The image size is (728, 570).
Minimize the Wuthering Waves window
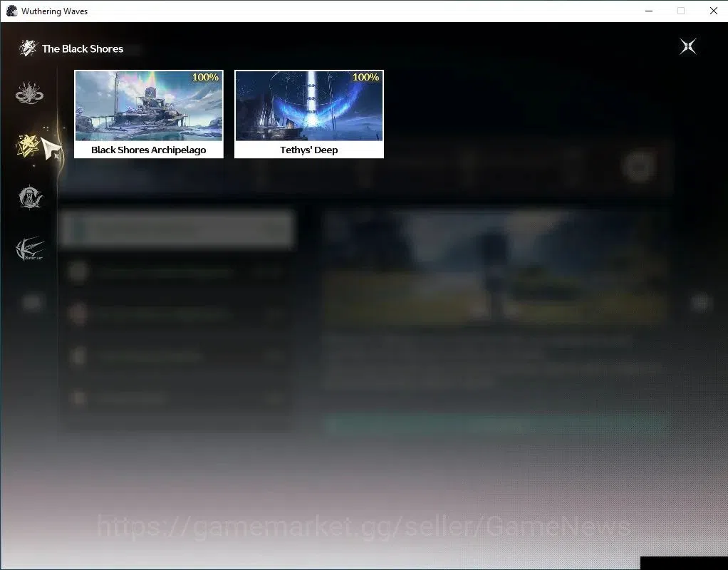[649, 11]
